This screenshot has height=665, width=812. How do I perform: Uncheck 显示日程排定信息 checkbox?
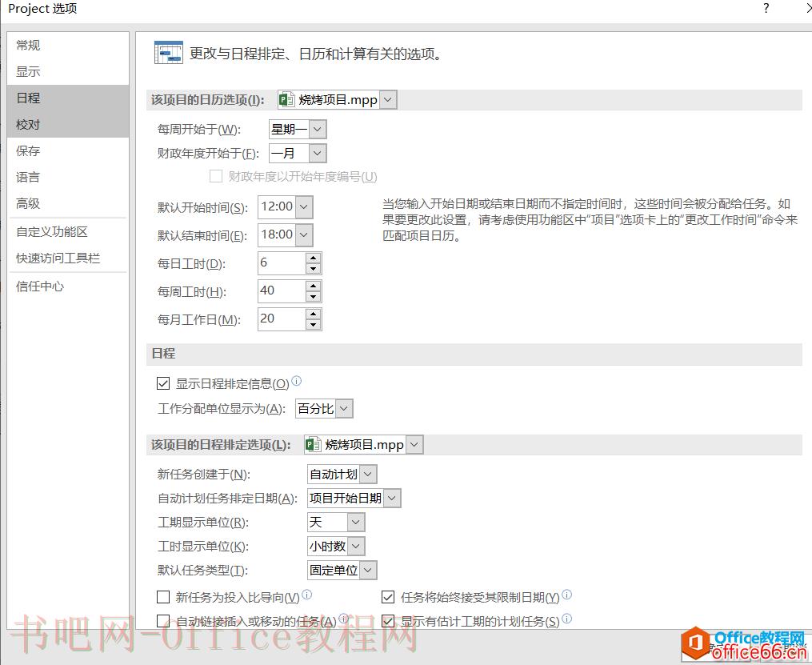pyautogui.click(x=163, y=383)
